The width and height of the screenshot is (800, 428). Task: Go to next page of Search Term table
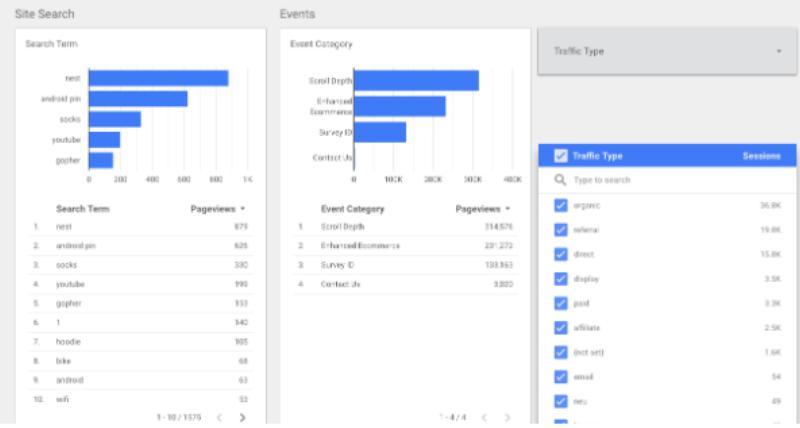(242, 417)
